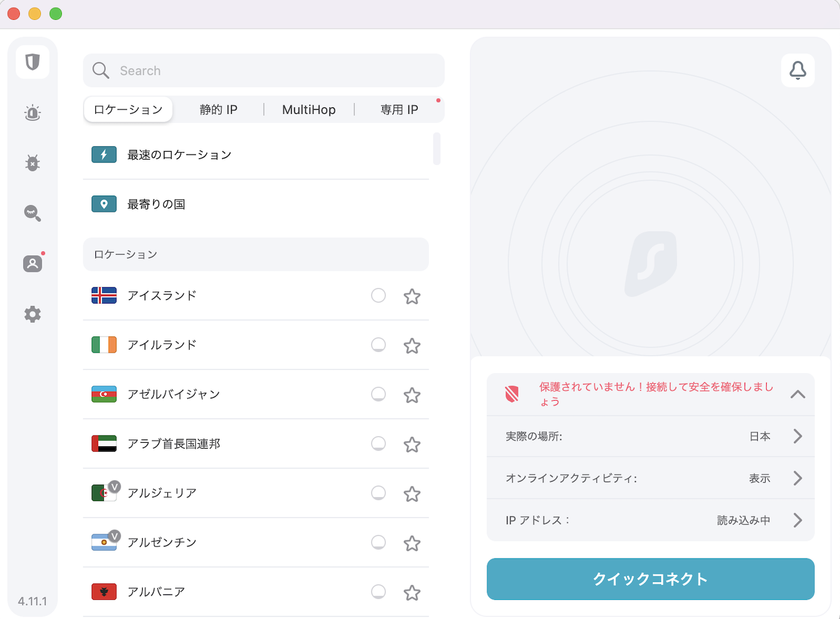840x619 pixels.
Task: Open the VPN shield icon in sidebar
Action: click(x=32, y=62)
